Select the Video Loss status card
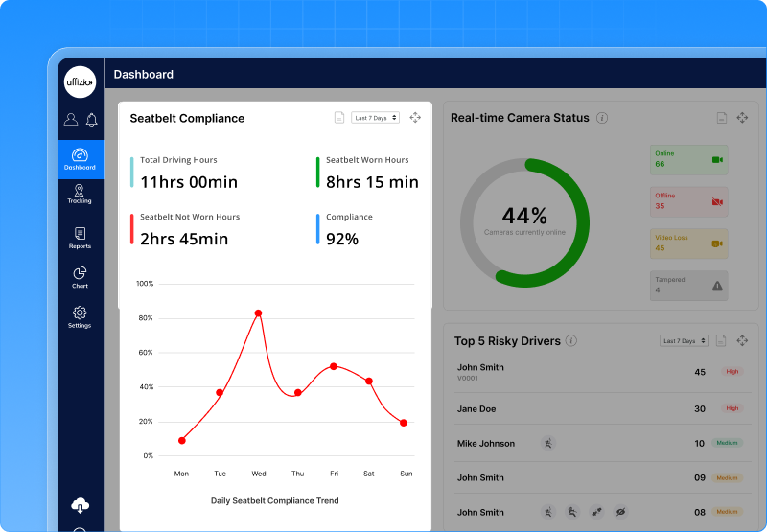 688,243
